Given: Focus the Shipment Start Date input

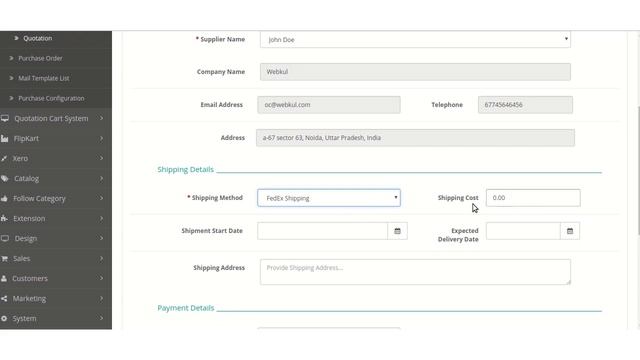Looking at the screenshot, I should coord(322,231).
